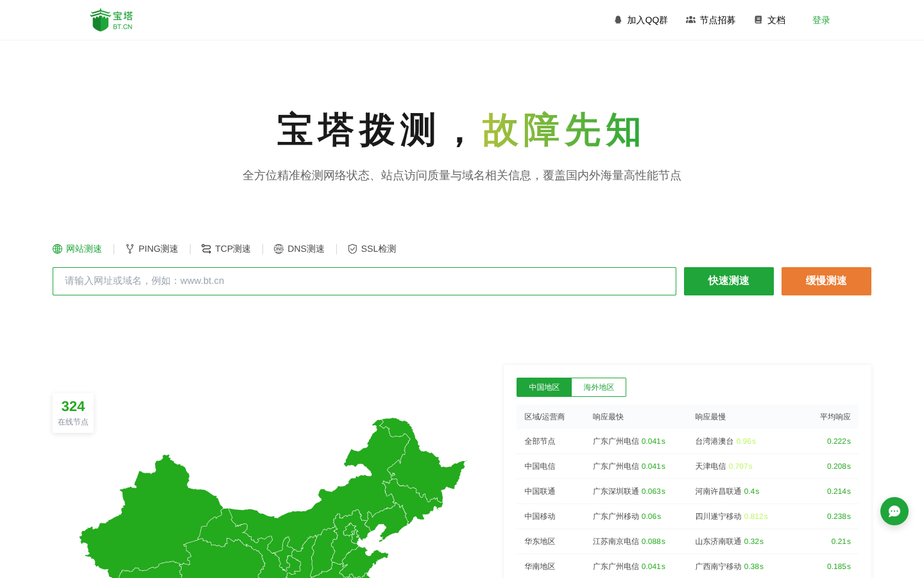Click the 0.214s average value
924x578 pixels.
839,491
